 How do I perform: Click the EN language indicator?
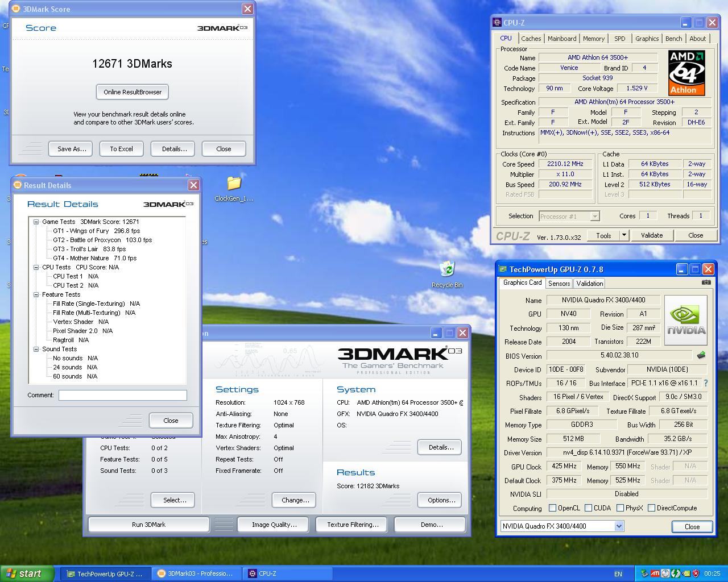click(x=618, y=574)
